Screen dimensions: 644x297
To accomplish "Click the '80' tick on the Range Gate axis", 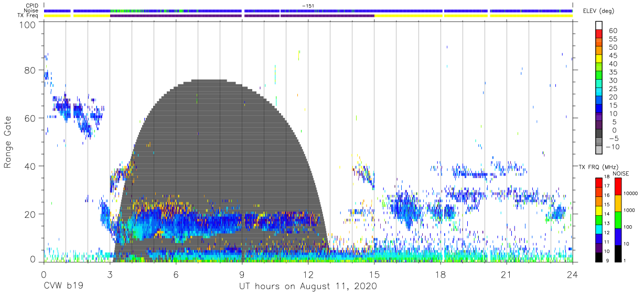I will 29,70.
